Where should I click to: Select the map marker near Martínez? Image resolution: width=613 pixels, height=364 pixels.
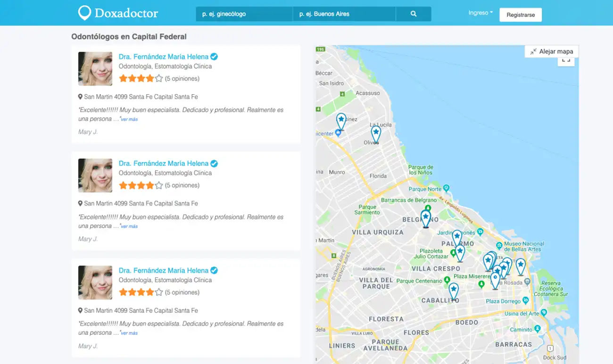point(341,121)
